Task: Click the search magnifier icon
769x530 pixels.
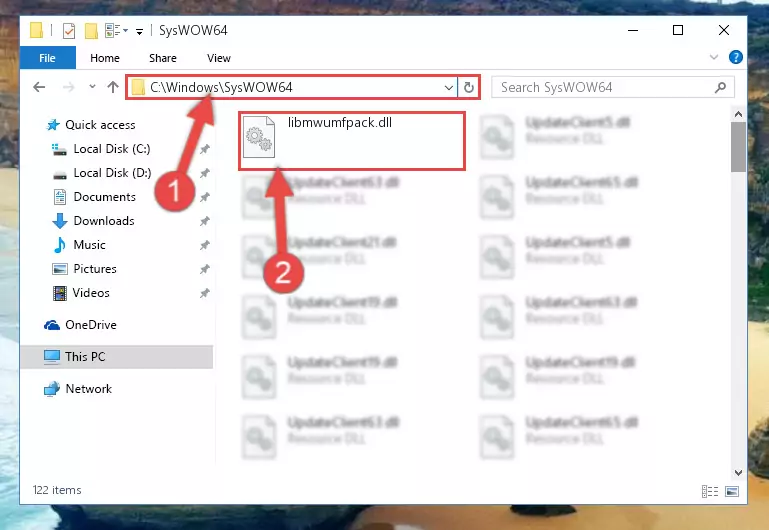Action: (x=720, y=88)
